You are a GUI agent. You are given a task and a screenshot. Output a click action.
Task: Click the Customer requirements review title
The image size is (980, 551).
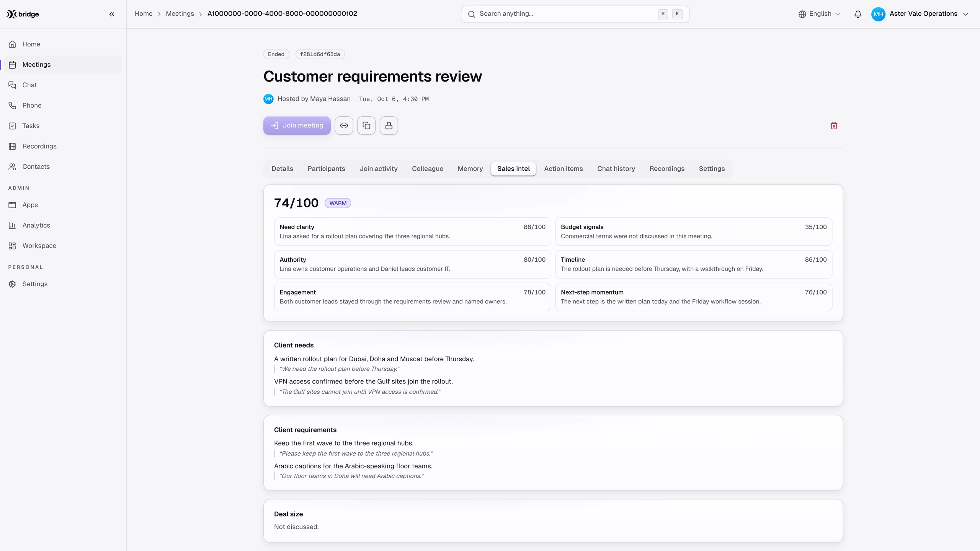point(372,77)
